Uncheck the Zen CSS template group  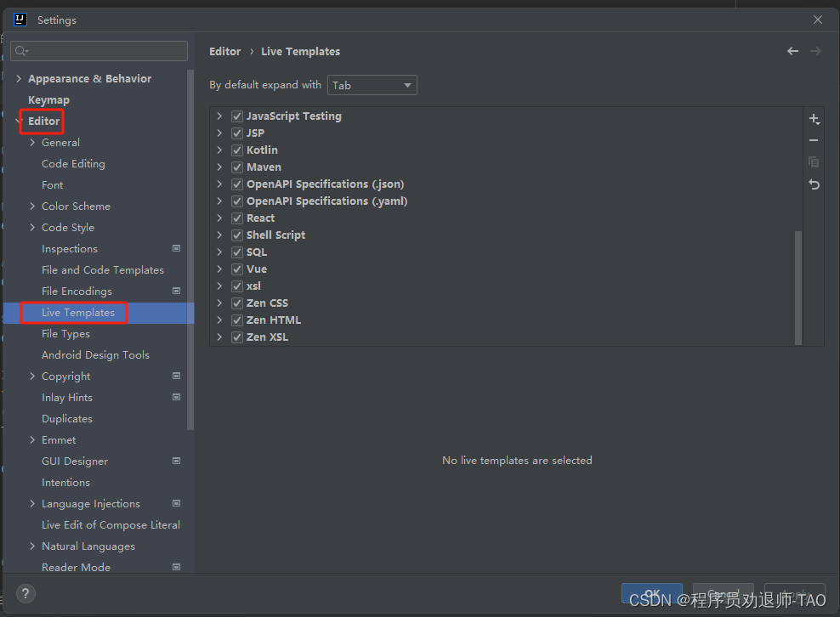coord(237,303)
